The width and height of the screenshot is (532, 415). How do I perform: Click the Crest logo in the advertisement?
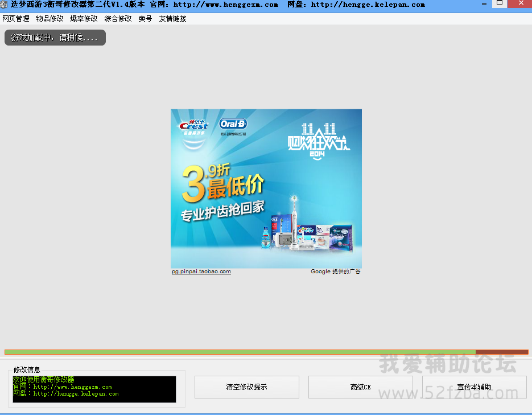click(x=193, y=125)
